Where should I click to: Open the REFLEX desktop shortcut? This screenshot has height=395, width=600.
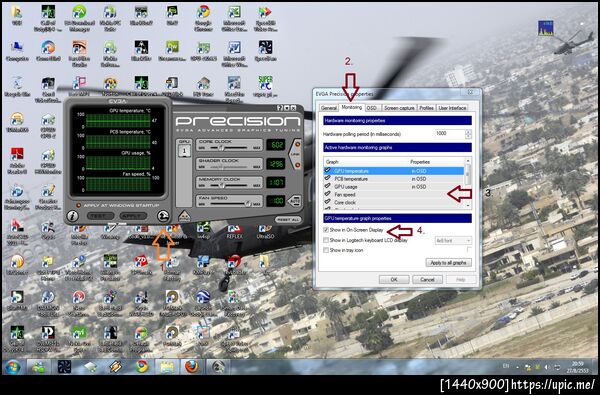pyautogui.click(x=235, y=231)
